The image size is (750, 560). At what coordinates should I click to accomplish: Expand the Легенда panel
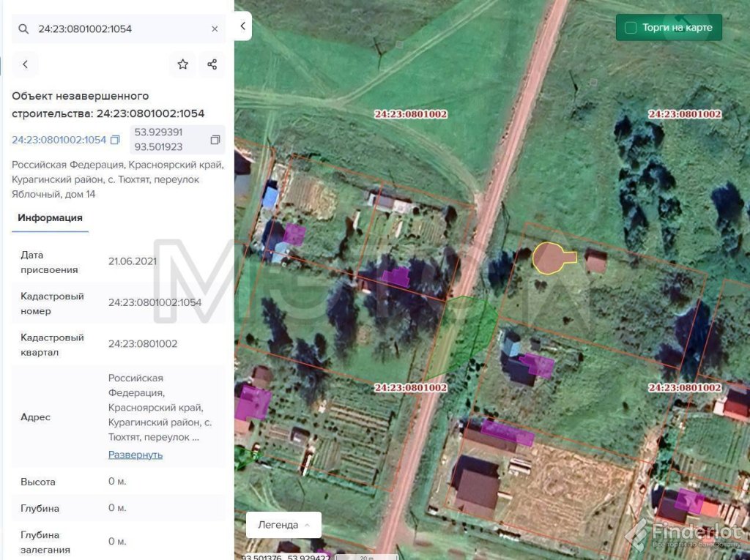pyautogui.click(x=283, y=525)
